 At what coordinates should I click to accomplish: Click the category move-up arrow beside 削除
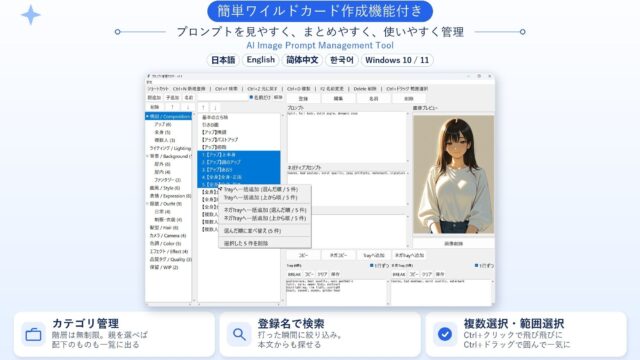(173, 107)
